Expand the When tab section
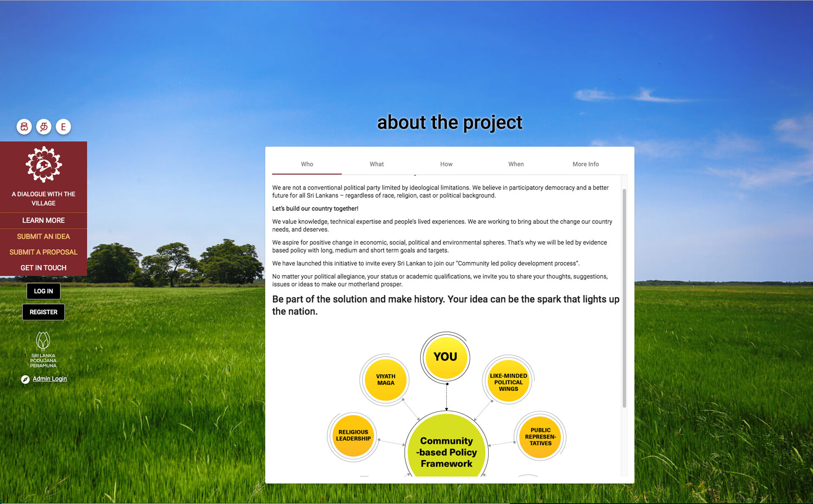The image size is (813, 504). pyautogui.click(x=516, y=164)
